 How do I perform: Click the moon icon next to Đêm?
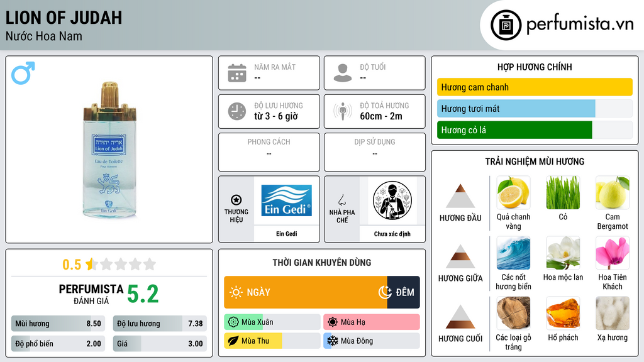coord(385,292)
